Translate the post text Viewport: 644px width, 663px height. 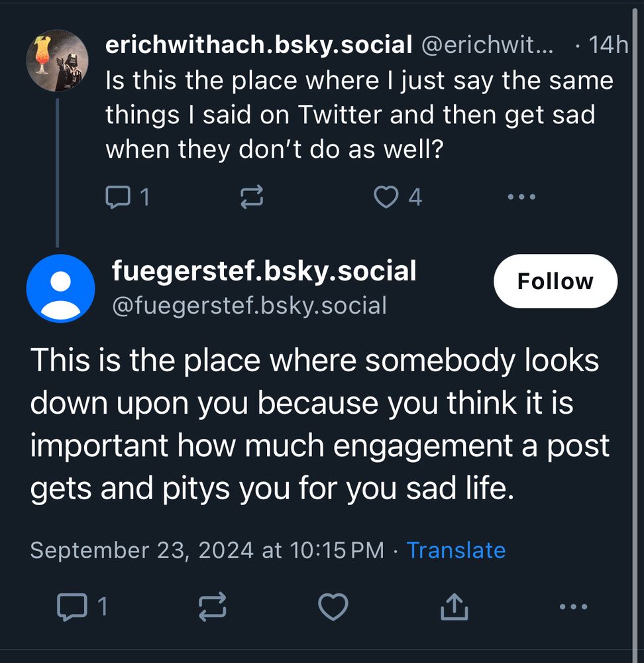(456, 550)
